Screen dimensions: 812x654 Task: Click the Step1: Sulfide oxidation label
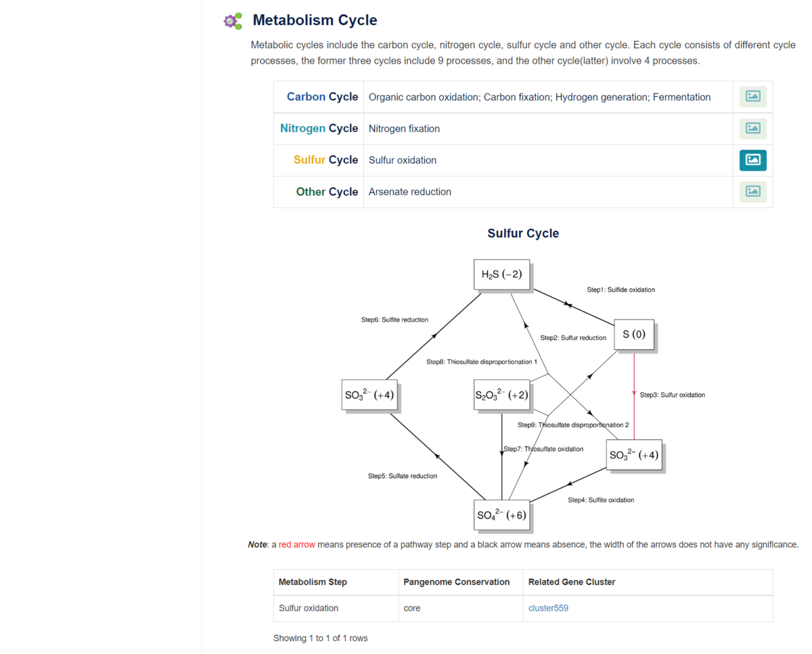click(621, 290)
